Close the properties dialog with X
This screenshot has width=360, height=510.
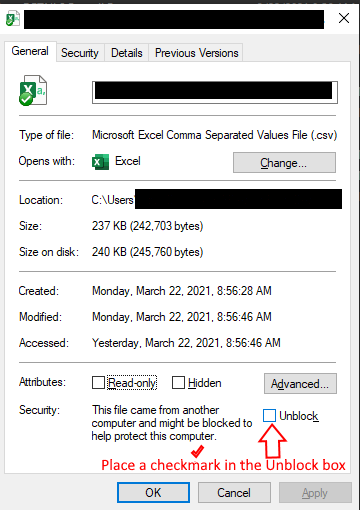[x=344, y=18]
